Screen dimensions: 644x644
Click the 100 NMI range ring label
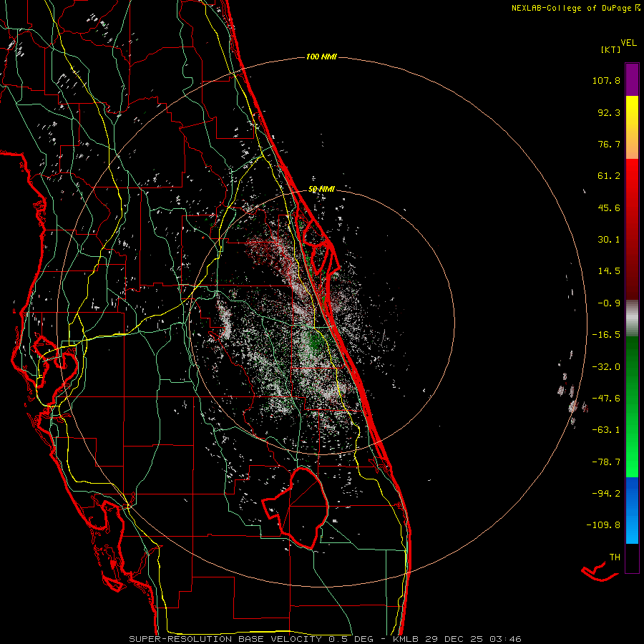[x=321, y=57]
